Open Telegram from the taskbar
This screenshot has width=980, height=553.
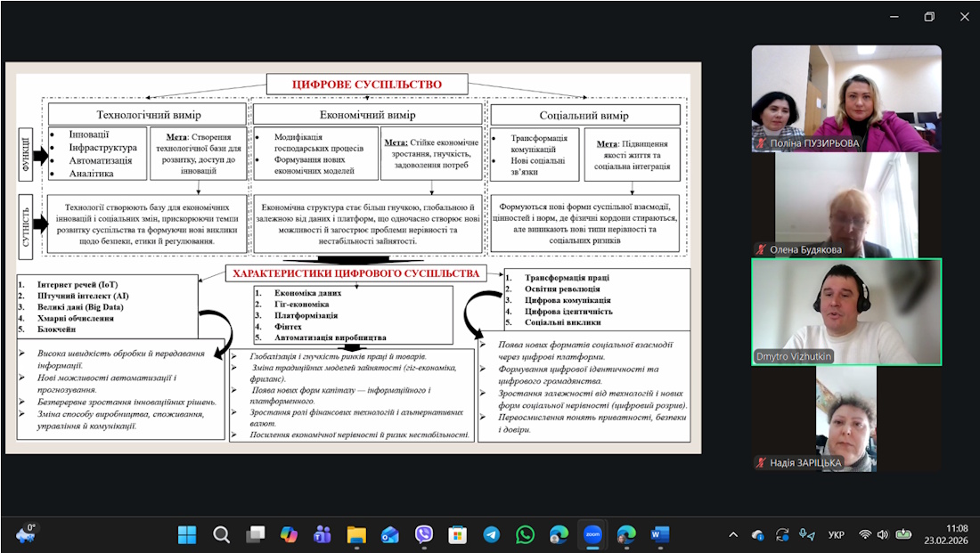492,534
